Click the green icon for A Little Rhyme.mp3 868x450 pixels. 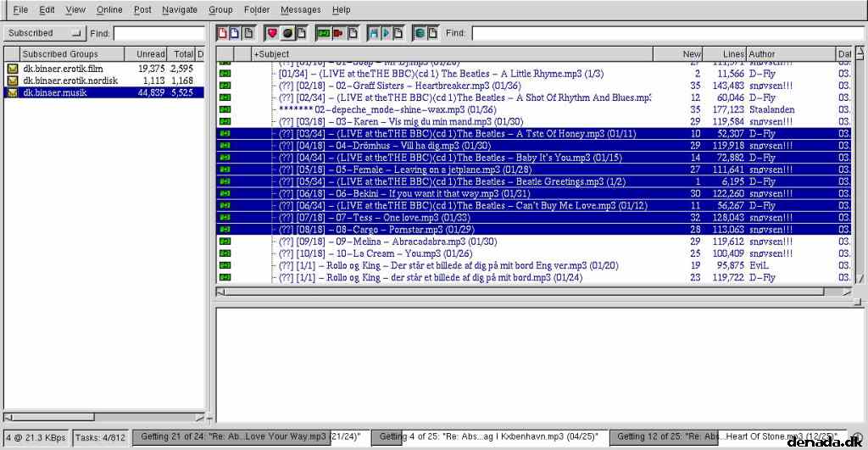[x=225, y=74]
